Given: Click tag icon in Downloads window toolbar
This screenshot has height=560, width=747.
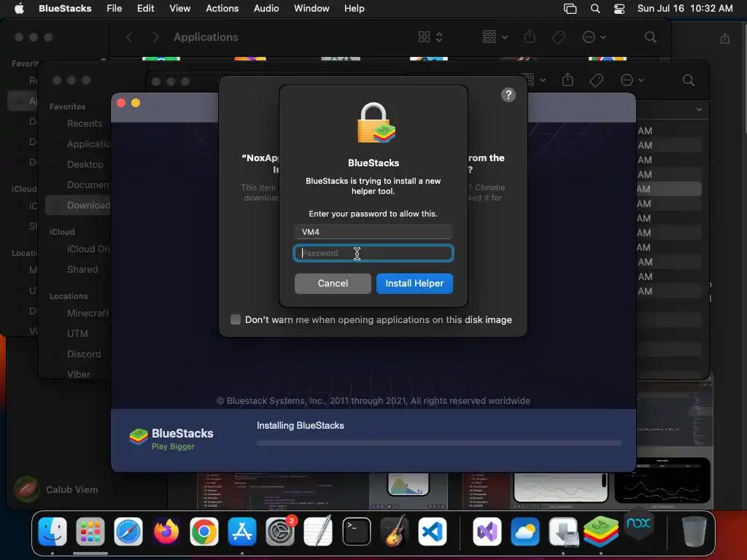Looking at the screenshot, I should coord(596,80).
